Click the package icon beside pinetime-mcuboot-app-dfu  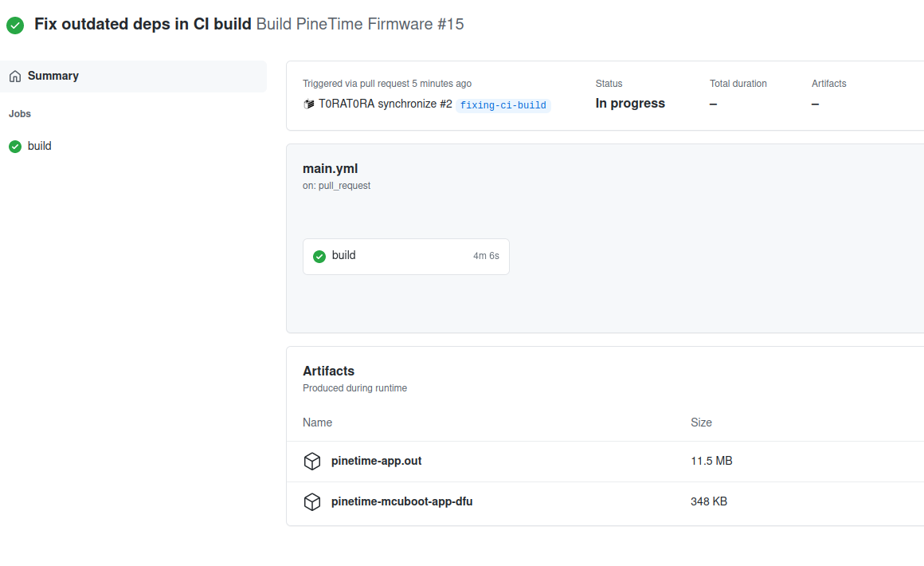312,501
